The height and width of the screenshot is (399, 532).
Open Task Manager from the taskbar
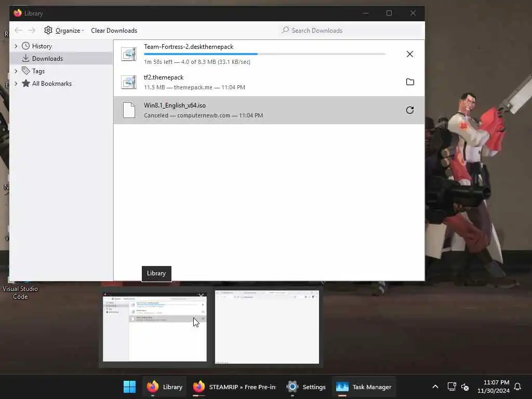pyautogui.click(x=364, y=387)
